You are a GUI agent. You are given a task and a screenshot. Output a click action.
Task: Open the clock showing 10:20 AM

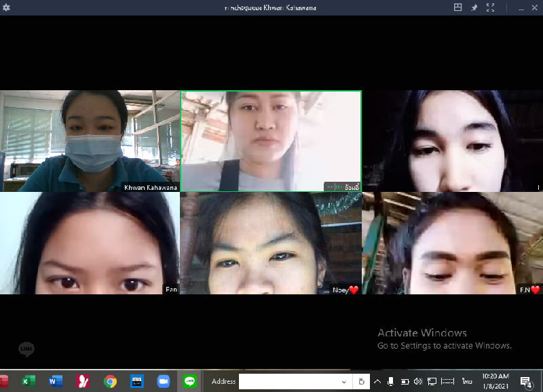[x=495, y=381]
